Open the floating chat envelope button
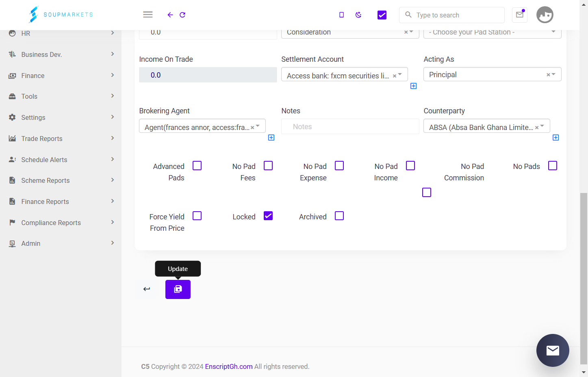This screenshot has height=377, width=588. tap(553, 350)
